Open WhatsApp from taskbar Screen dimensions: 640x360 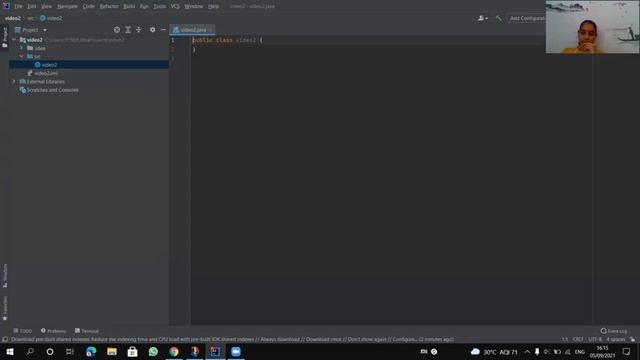(153, 351)
